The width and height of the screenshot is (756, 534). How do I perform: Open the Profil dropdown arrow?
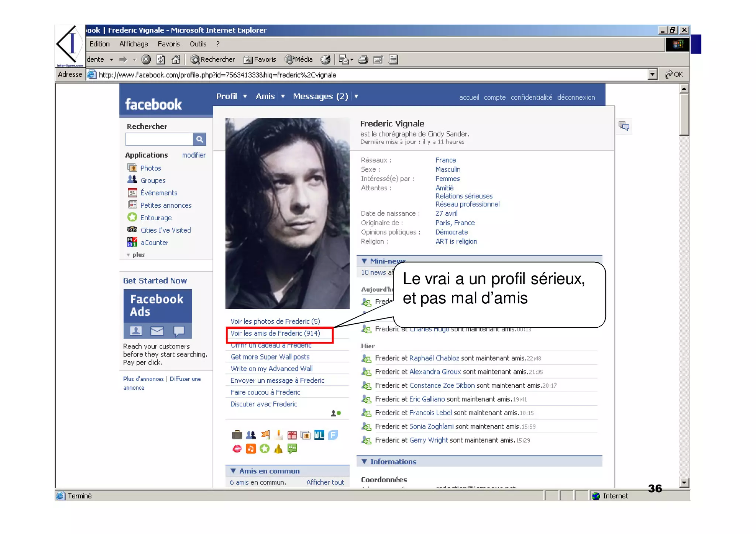click(x=245, y=96)
